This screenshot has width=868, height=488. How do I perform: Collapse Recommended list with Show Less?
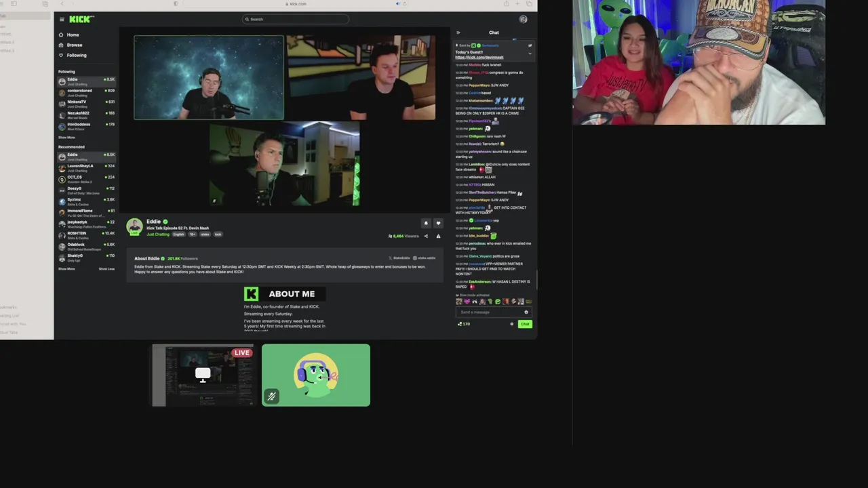(x=106, y=269)
